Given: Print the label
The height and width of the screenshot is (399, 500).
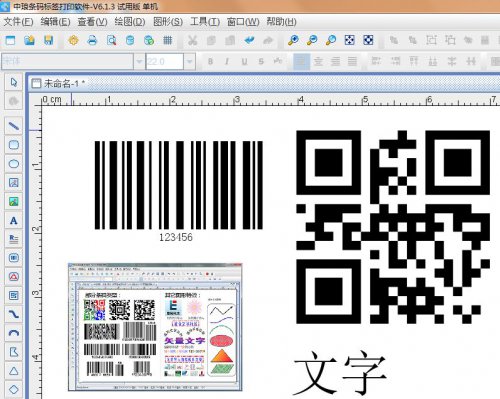Looking at the screenshot, I should 92,40.
